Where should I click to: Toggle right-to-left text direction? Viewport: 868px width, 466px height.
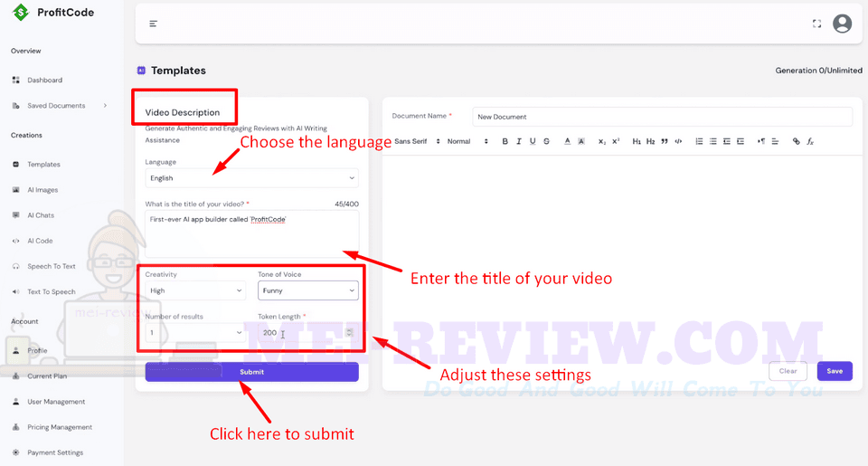tap(761, 141)
